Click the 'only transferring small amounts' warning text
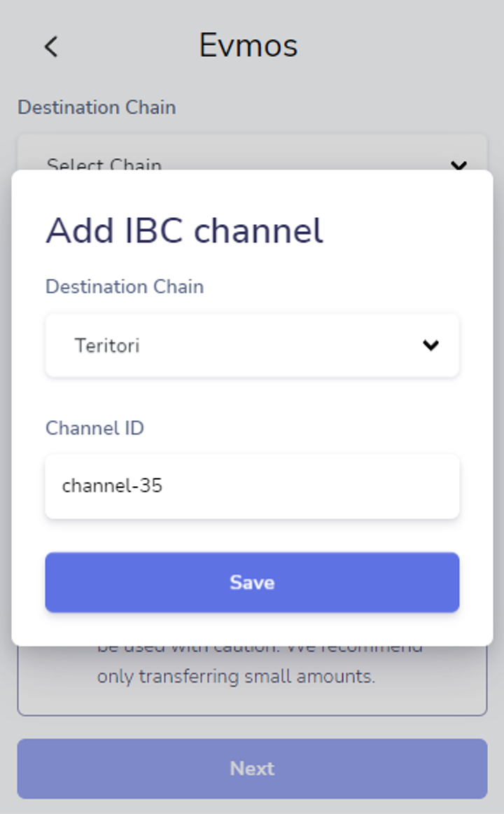 tap(236, 677)
